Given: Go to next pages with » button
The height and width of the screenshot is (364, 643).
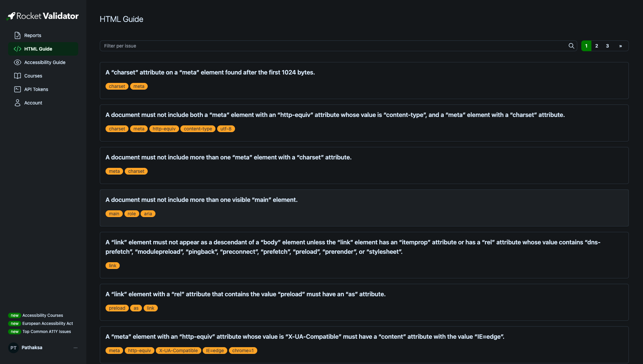Looking at the screenshot, I should tap(620, 46).
